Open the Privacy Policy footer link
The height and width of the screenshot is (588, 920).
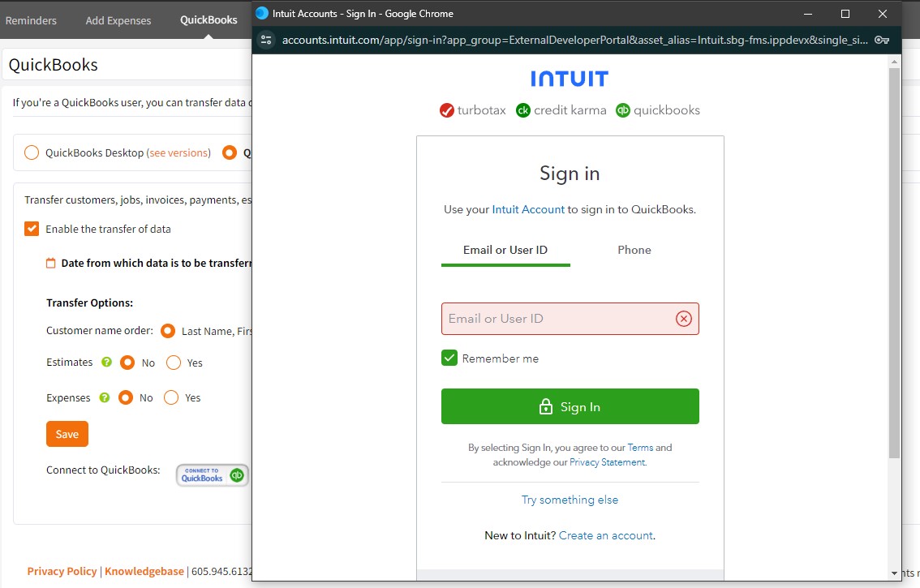point(62,571)
